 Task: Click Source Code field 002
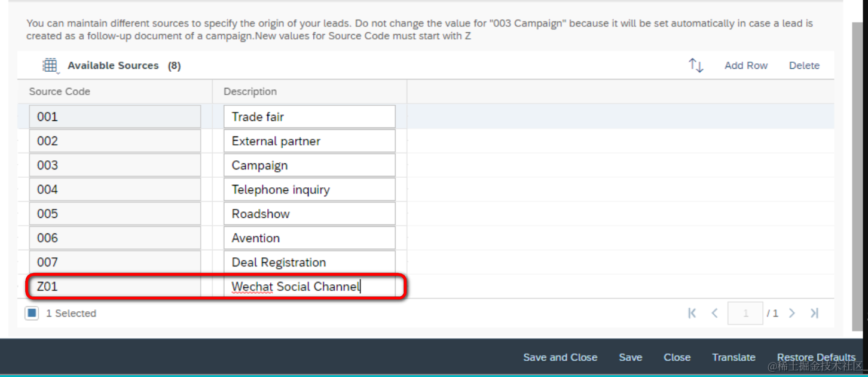115,141
